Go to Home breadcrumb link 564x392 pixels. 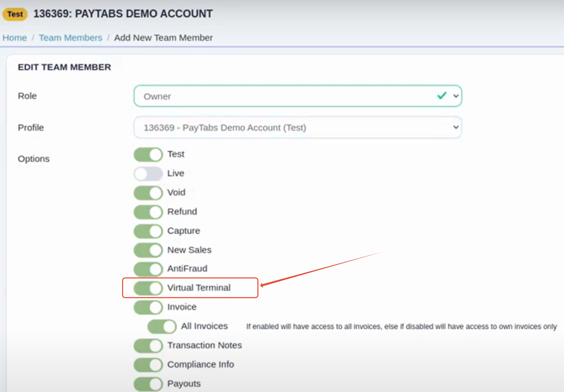pos(15,38)
